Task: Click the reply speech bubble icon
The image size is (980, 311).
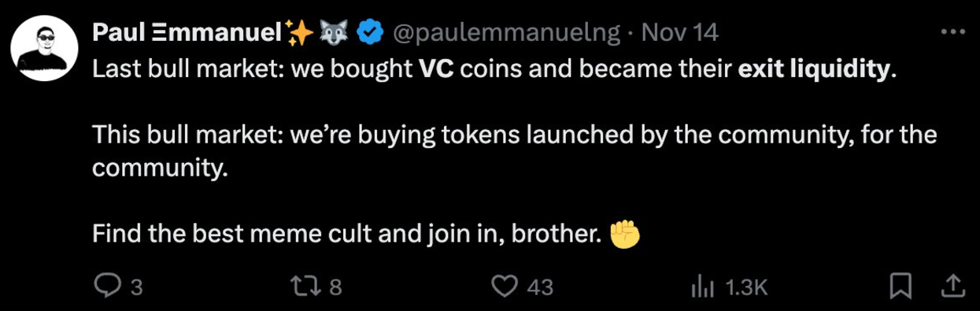Action: (x=107, y=287)
